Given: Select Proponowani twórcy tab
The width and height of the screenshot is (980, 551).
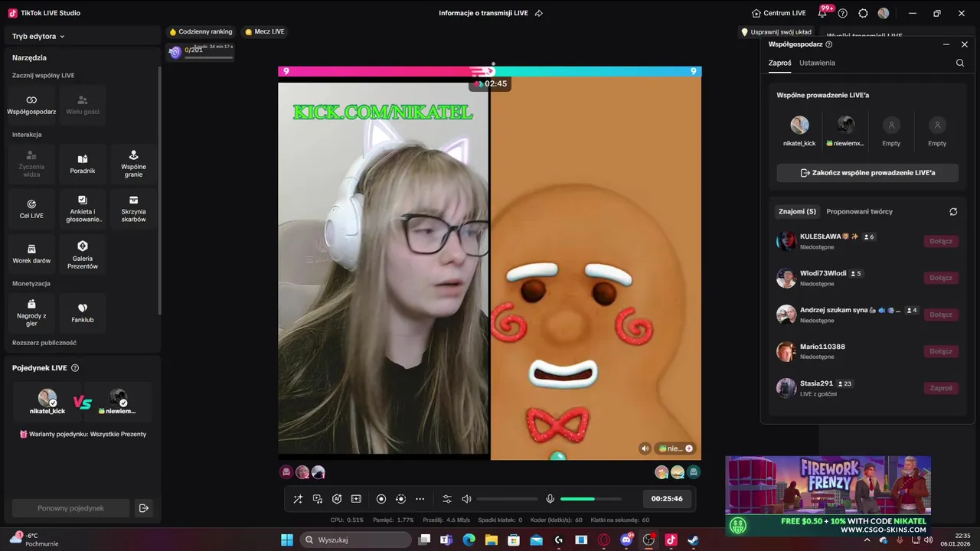Looking at the screenshot, I should [860, 211].
